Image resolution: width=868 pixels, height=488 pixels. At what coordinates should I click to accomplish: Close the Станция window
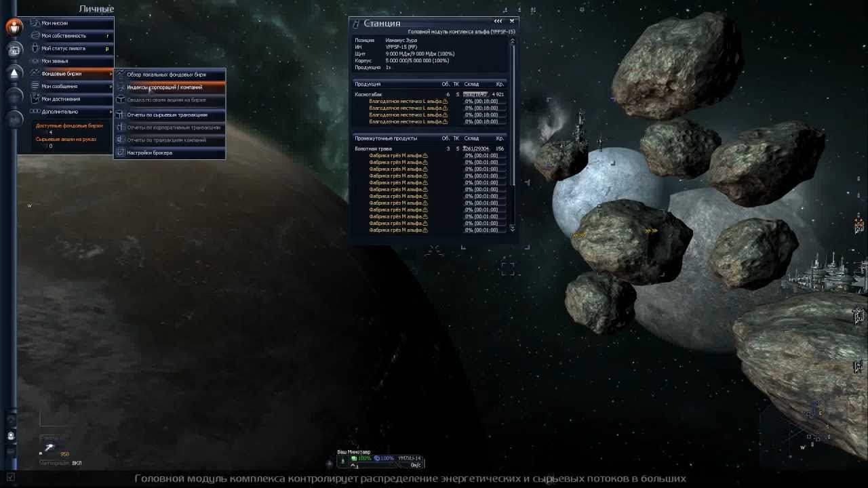512,21
